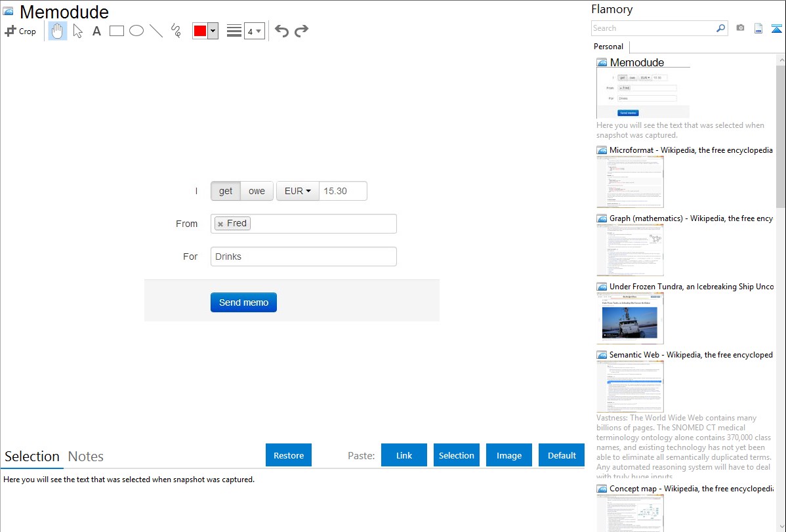
Task: Select the Concept map snapshot title
Action: pyautogui.click(x=692, y=488)
